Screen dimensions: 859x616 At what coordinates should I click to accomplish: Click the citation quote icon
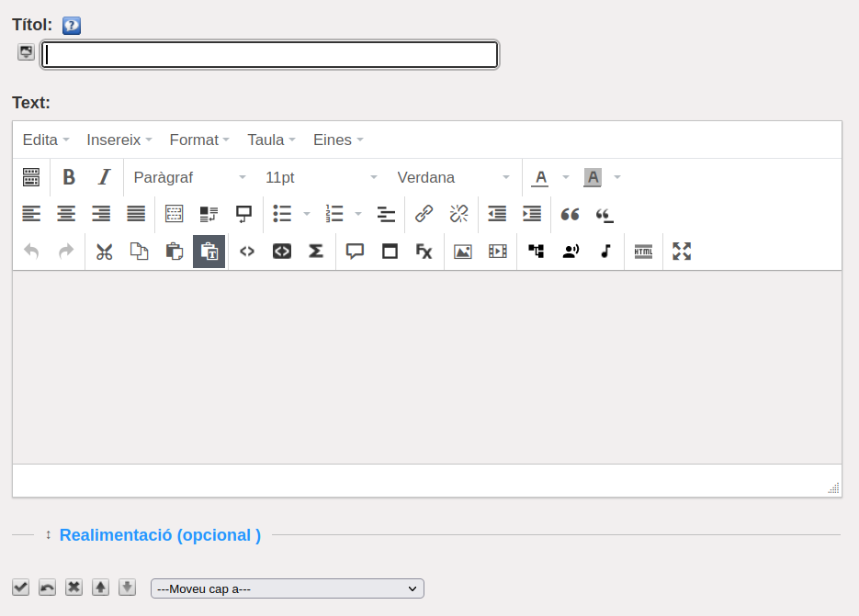(605, 214)
